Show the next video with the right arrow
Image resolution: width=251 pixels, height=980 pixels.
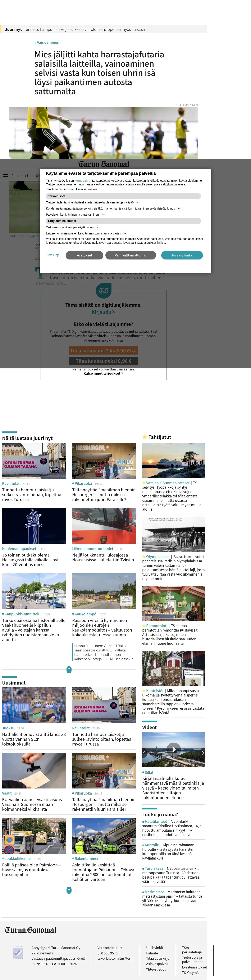pyautogui.click(x=202, y=752)
